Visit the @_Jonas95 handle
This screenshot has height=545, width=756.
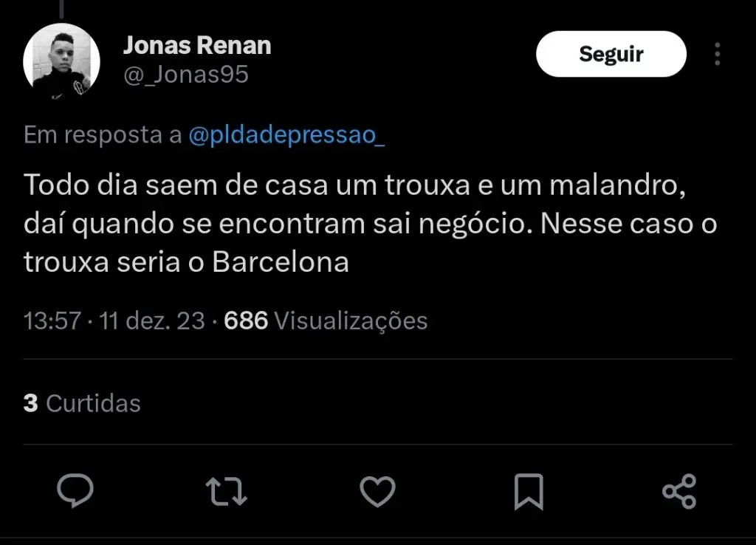pyautogui.click(x=186, y=75)
